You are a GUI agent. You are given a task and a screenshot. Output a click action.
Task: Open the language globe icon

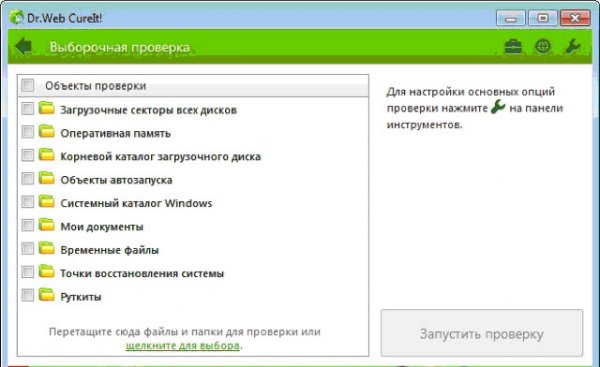pos(543,47)
